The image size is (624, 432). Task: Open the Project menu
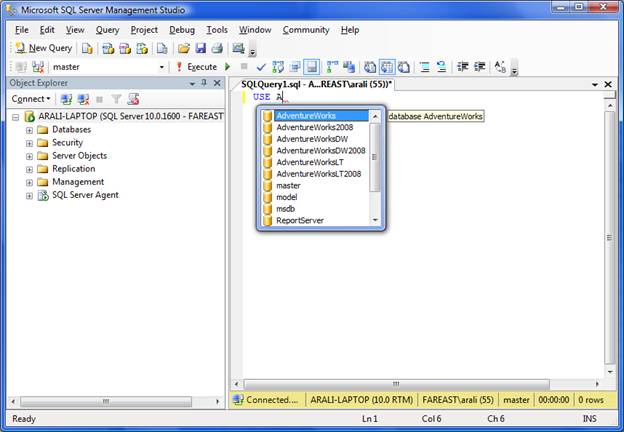[144, 30]
